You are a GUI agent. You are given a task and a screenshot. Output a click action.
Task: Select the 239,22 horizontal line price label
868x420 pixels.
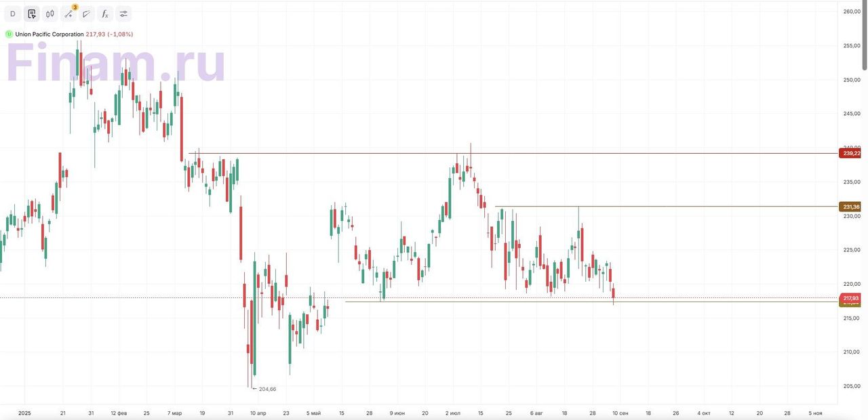tap(851, 154)
